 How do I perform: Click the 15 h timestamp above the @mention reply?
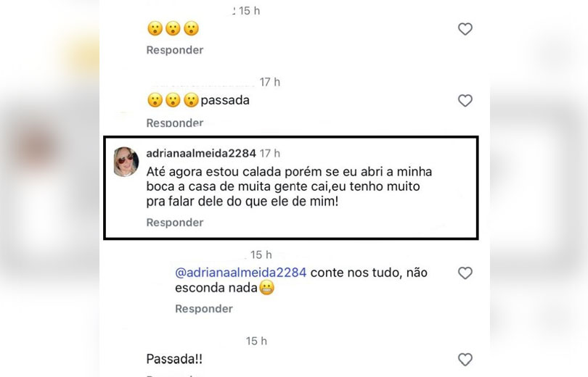tap(261, 254)
